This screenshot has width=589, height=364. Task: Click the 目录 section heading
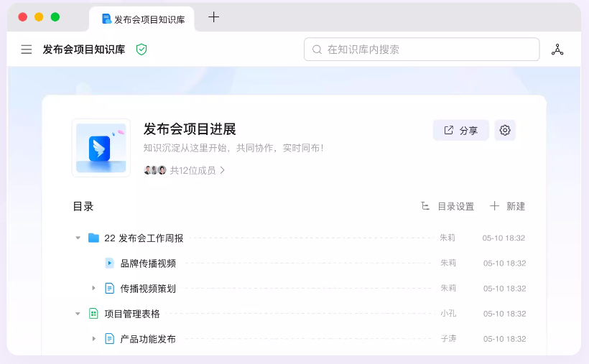tap(83, 206)
